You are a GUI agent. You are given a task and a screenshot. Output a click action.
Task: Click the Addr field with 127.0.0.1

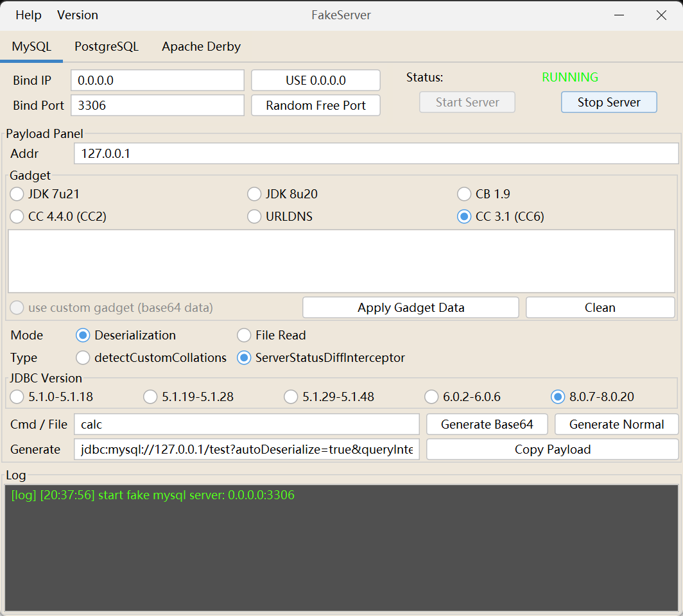pos(376,153)
